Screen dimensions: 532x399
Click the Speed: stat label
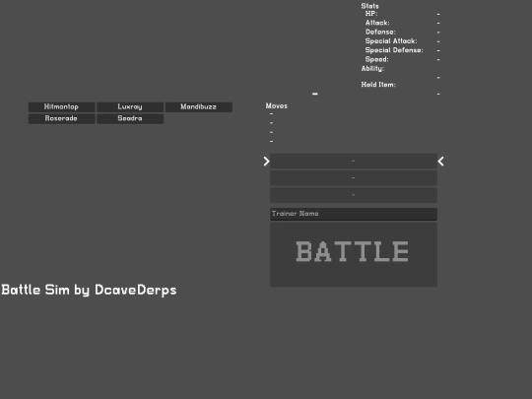point(376,59)
